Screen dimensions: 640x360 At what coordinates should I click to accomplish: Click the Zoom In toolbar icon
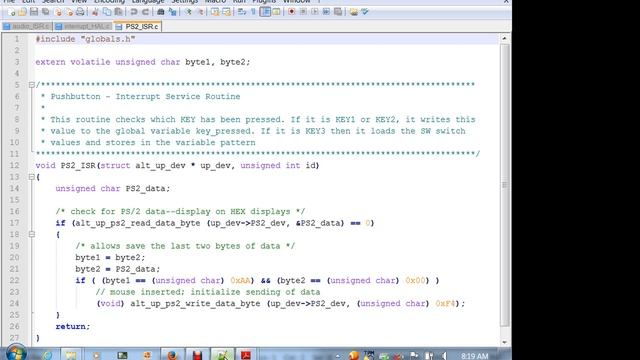pyautogui.click(x=188, y=12)
